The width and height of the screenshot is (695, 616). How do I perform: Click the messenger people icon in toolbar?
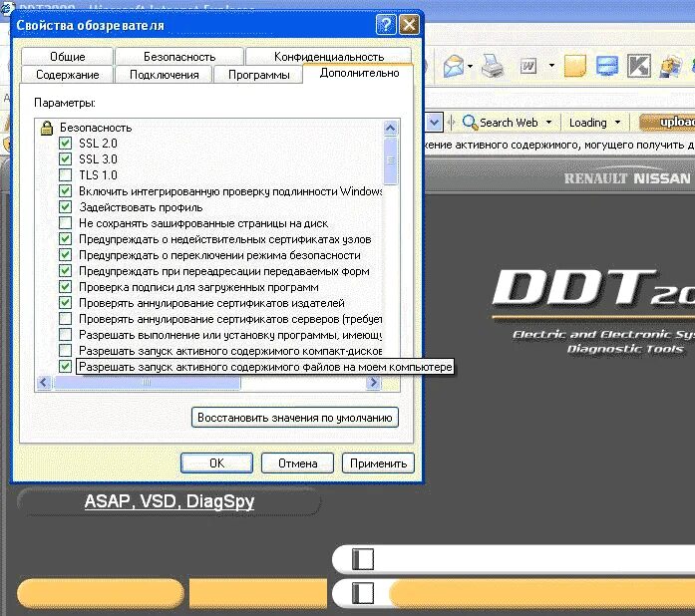pos(670,67)
